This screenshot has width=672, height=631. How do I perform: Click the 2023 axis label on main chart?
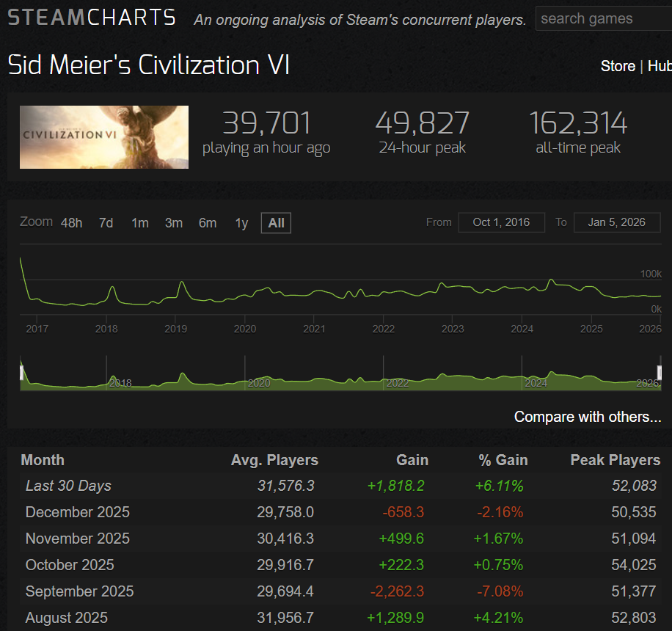pos(453,329)
